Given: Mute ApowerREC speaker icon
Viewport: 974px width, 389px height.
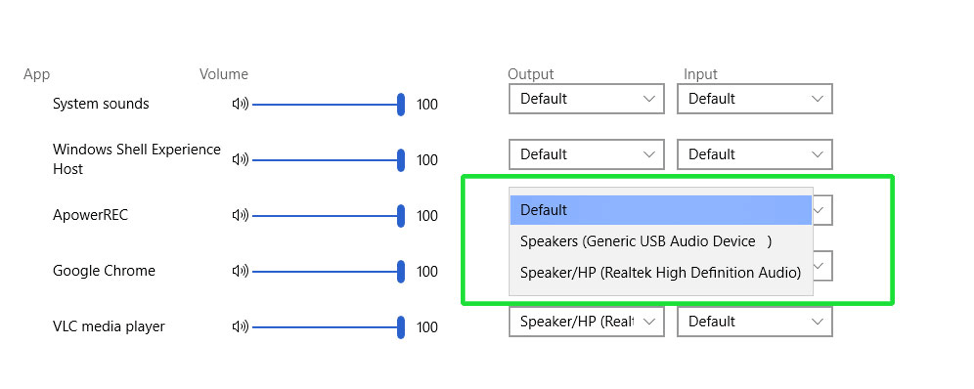Looking at the screenshot, I should click(x=240, y=216).
